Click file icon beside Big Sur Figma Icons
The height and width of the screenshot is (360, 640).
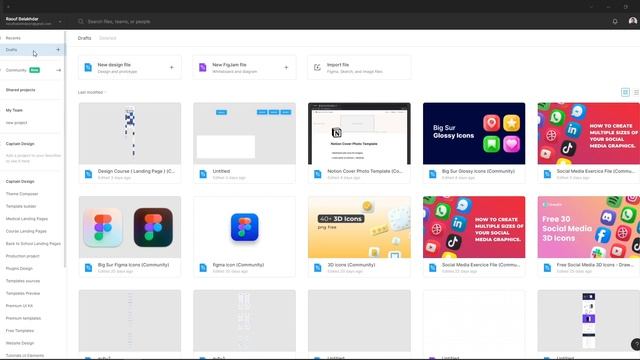tap(88, 268)
